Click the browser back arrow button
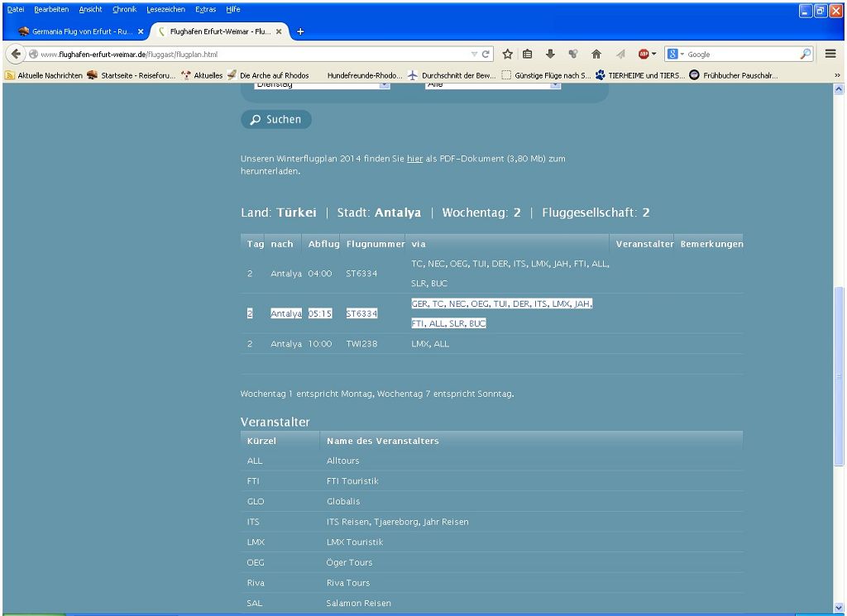This screenshot has height=616, width=847. pos(16,54)
